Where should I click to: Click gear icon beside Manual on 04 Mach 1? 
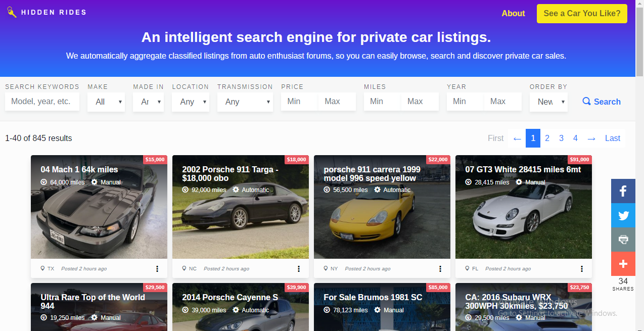[x=95, y=182]
